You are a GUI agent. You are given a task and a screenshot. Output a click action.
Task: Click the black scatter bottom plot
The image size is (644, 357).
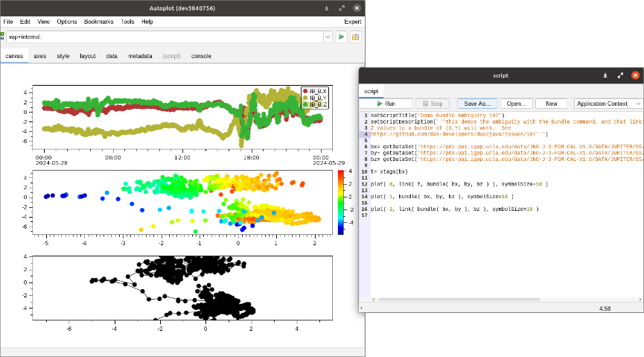click(x=182, y=288)
